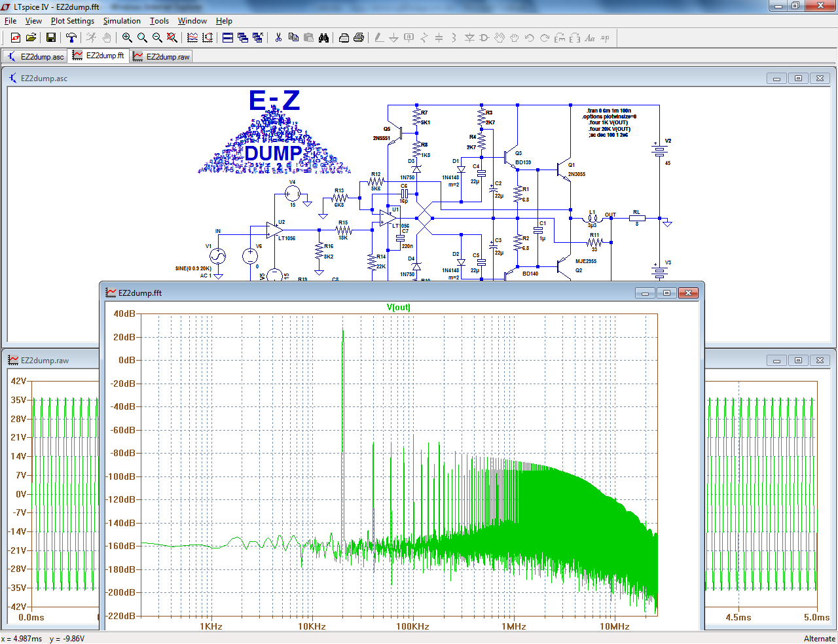This screenshot has width=838, height=644.
Task: Click the Close all windows toolbar icon
Action: (x=258, y=38)
